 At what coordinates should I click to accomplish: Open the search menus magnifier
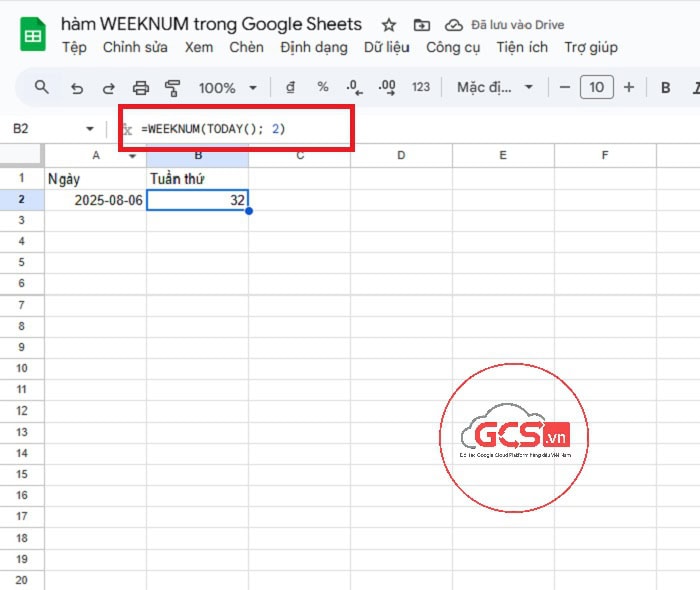(x=42, y=87)
